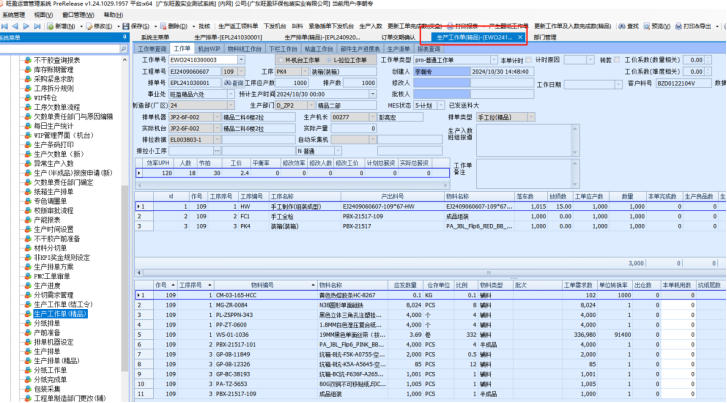This screenshot has height=403, width=727.
Task: Click the 删除(D) delete toolbar icon
Action: [x=163, y=26]
